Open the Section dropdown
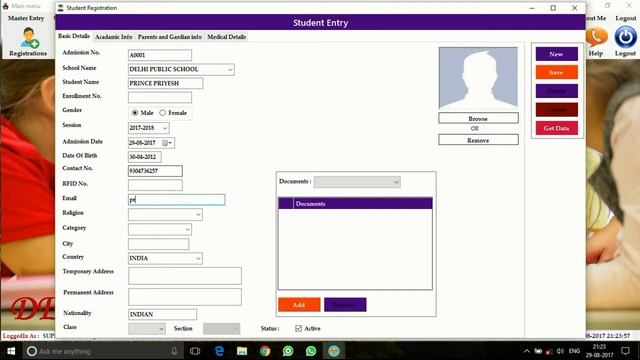 pyautogui.click(x=236, y=329)
